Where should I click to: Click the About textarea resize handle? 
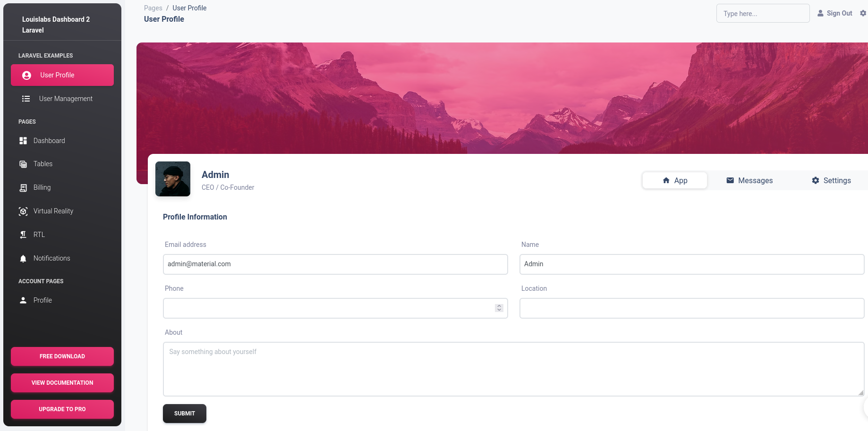click(x=861, y=393)
